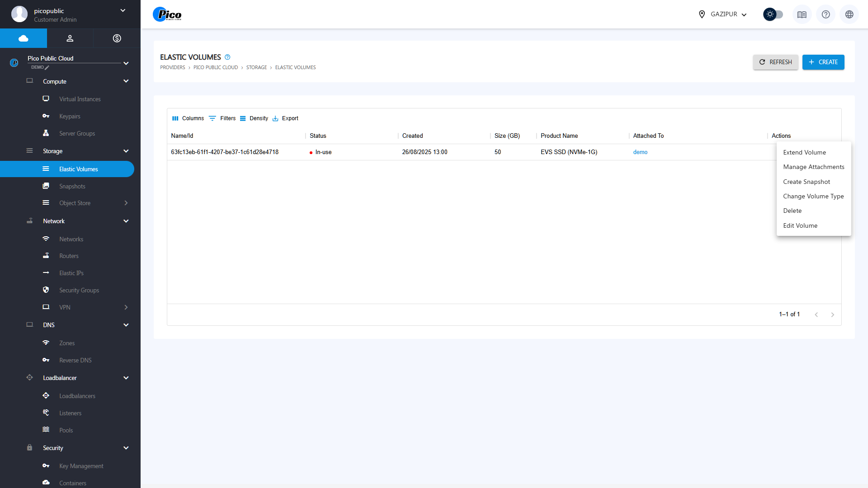This screenshot has height=488, width=868.
Task: Edit the DEMO project pencil icon
Action: (x=47, y=68)
